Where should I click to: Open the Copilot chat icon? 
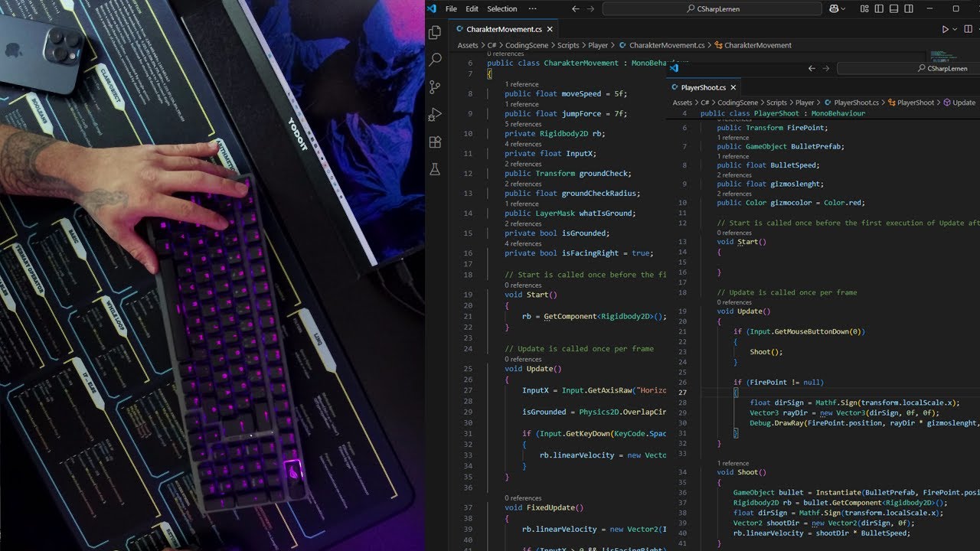[x=835, y=8]
